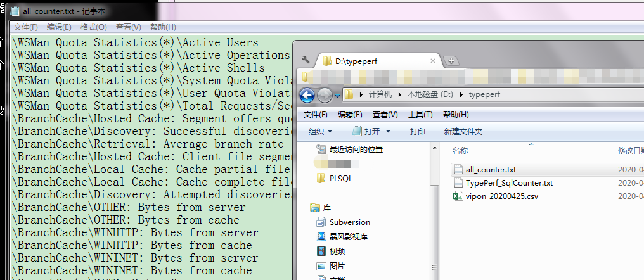
Task: Click navigation pane vertical scrollbar
Action: tap(434, 232)
